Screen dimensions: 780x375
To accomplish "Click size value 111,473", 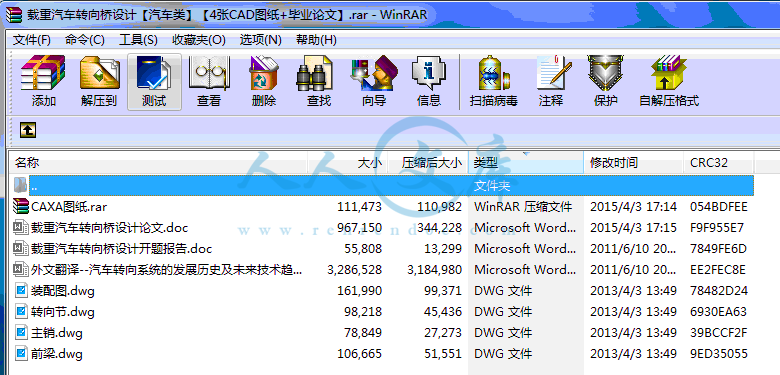I will [360, 206].
